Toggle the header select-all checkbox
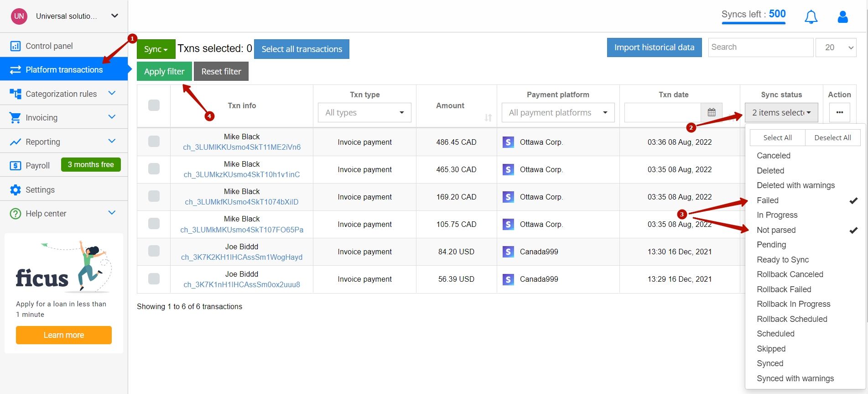 pos(154,105)
